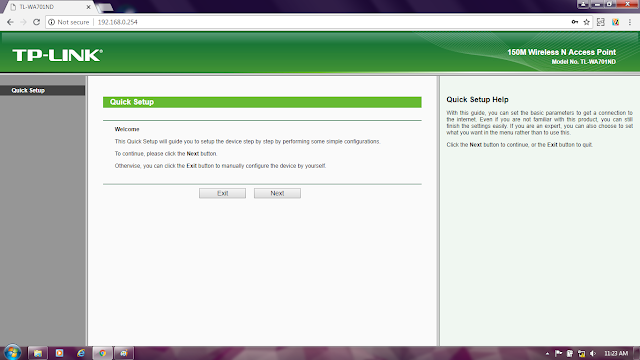
Task: Open File Explorer from taskbar
Action: point(38,353)
